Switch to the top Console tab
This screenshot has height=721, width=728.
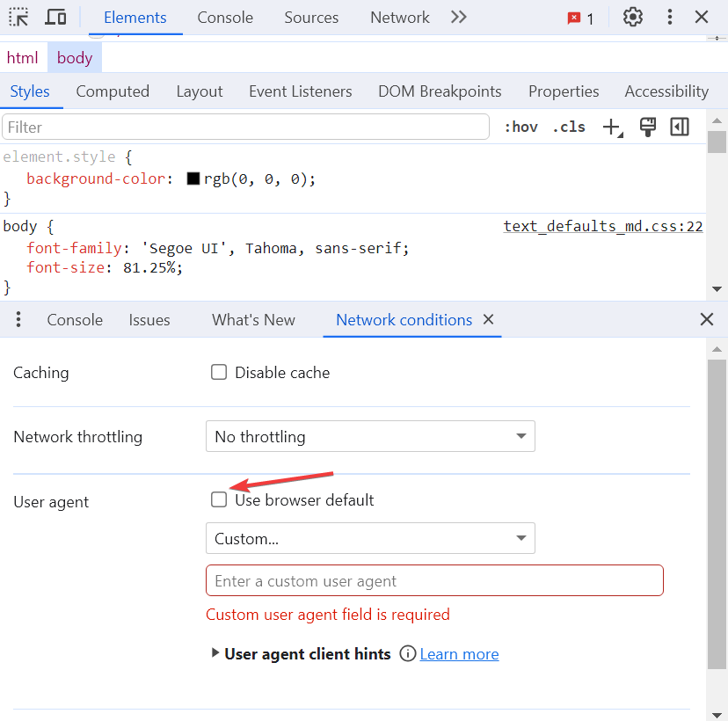tap(225, 18)
